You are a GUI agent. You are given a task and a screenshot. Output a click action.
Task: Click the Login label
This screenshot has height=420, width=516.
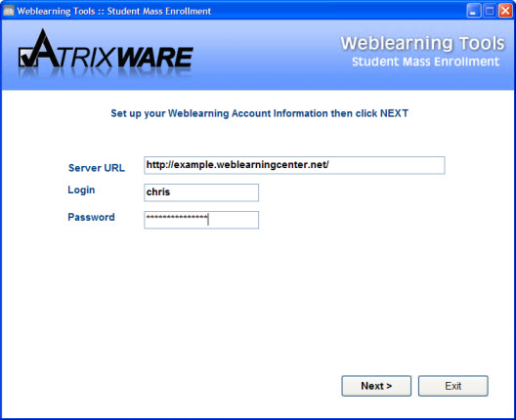(x=81, y=190)
